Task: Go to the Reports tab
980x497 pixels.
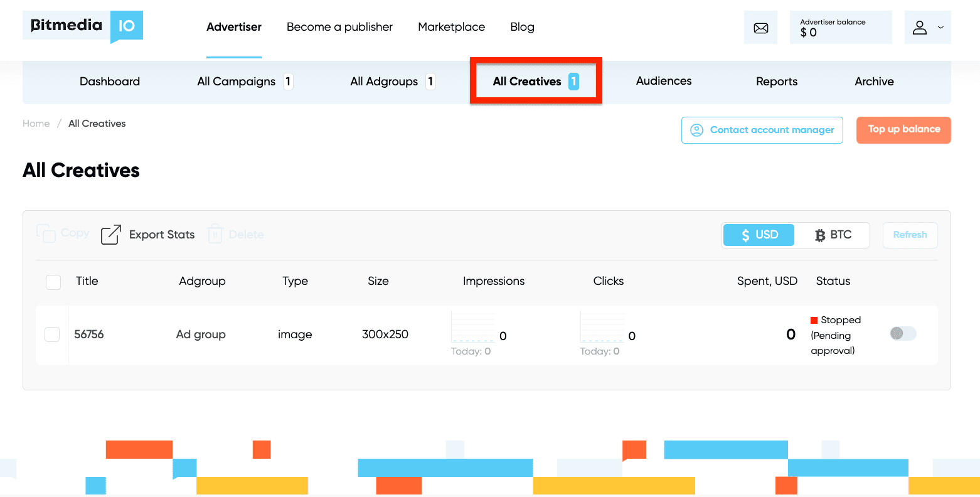Action: [x=776, y=82]
